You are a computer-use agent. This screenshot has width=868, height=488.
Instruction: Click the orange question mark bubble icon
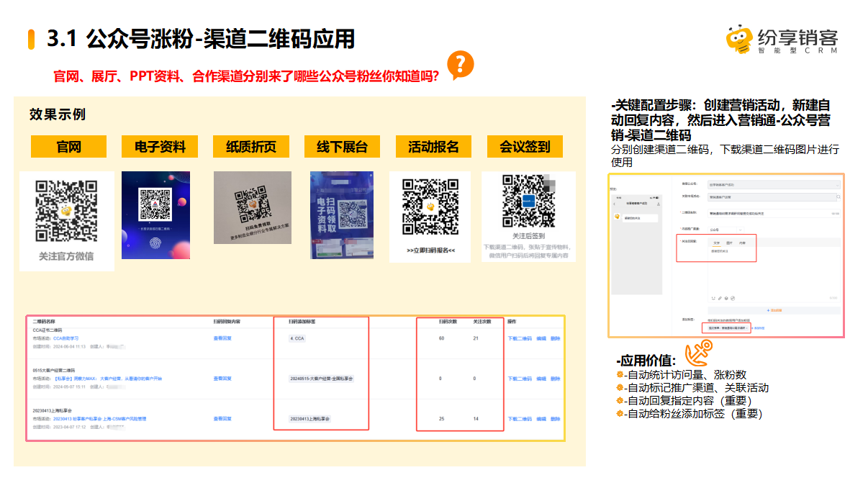(461, 65)
